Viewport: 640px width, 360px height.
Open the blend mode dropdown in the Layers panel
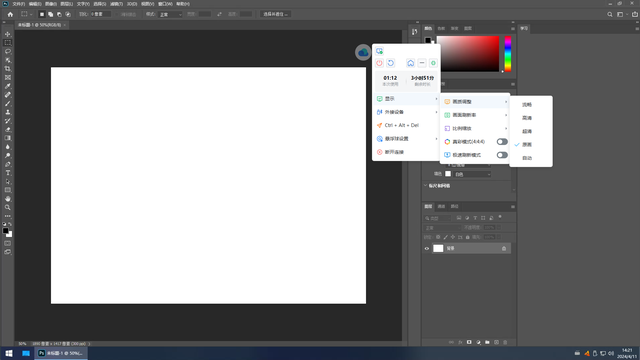[442, 228]
